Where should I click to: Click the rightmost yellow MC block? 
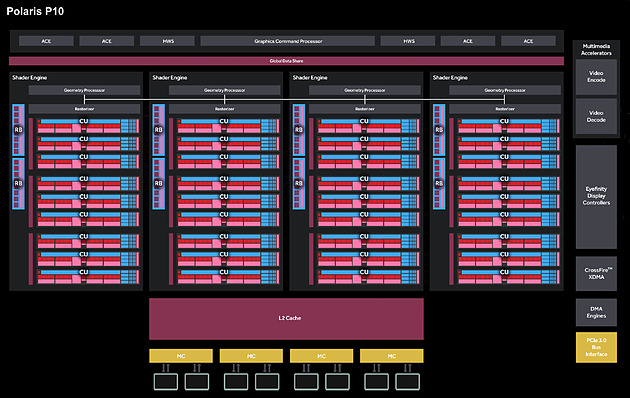[x=392, y=356]
